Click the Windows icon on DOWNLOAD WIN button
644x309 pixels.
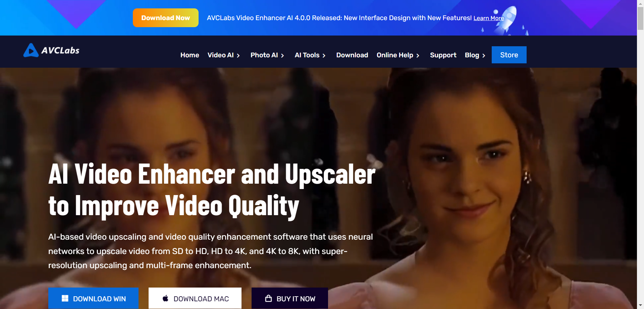pyautogui.click(x=66, y=298)
